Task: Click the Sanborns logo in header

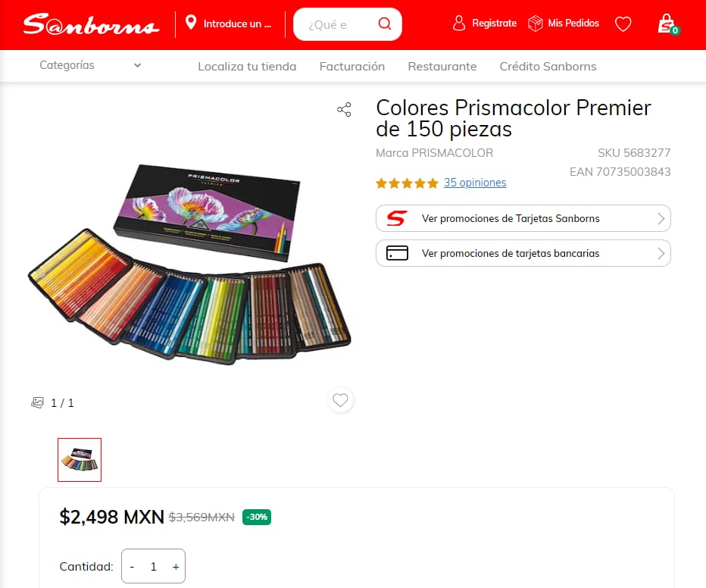Action: click(91, 24)
